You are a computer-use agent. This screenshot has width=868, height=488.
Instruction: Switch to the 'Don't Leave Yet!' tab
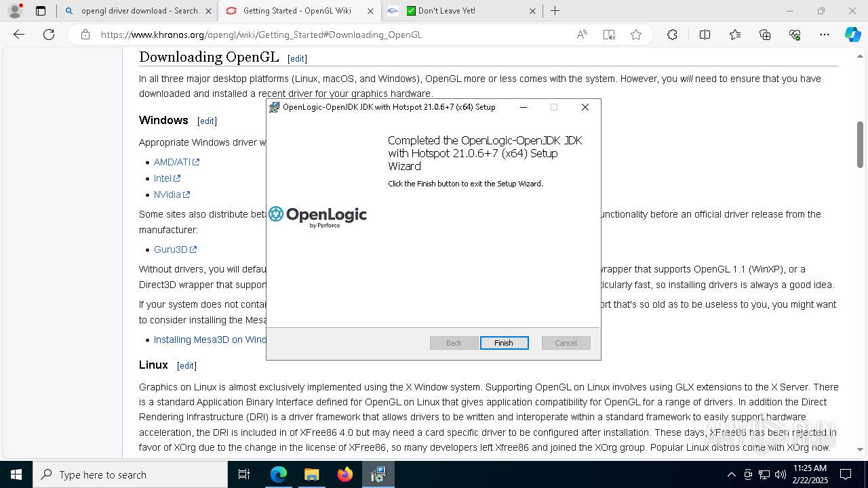pyautogui.click(x=462, y=11)
